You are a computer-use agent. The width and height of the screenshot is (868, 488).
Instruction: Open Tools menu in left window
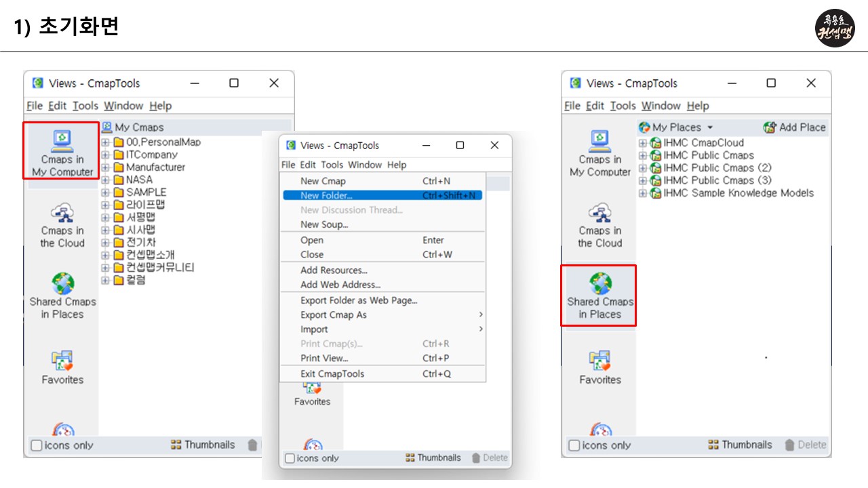coord(85,106)
